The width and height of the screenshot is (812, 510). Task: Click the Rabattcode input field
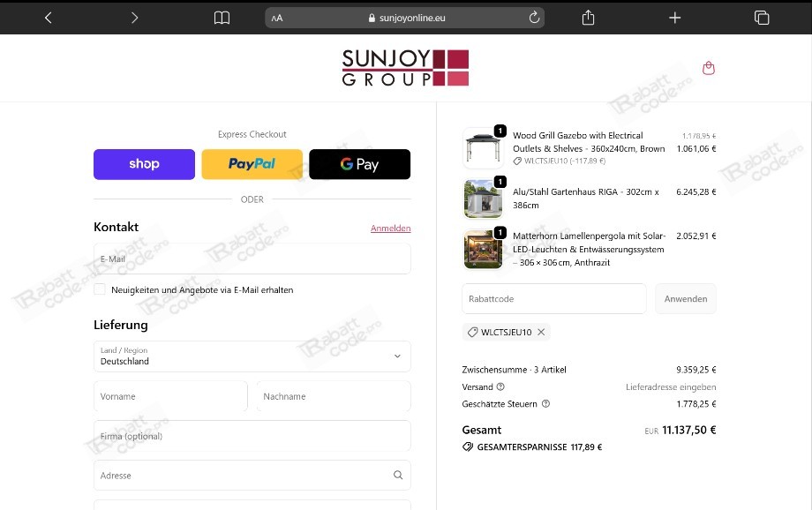coord(554,299)
